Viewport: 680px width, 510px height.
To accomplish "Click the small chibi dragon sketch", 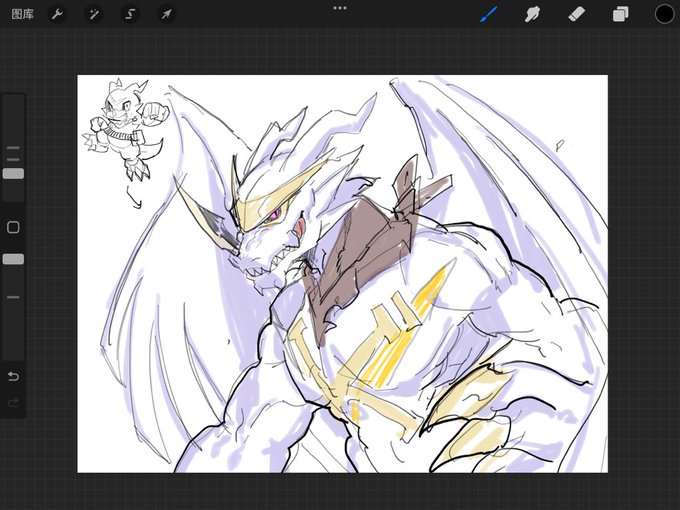I will coord(126,130).
